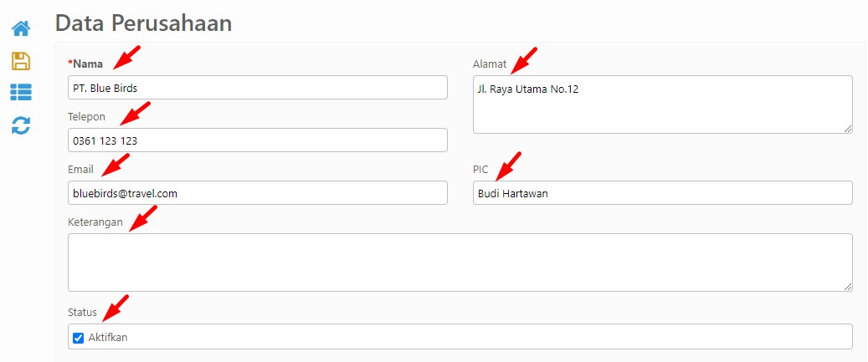Click into the Telepon input field

(258, 140)
